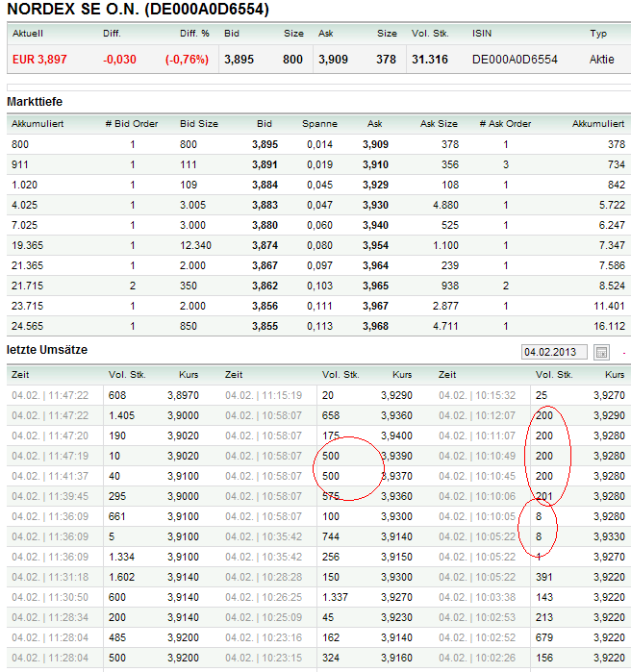
Task: Click ask size '2.877' cell
Action: [x=445, y=306]
